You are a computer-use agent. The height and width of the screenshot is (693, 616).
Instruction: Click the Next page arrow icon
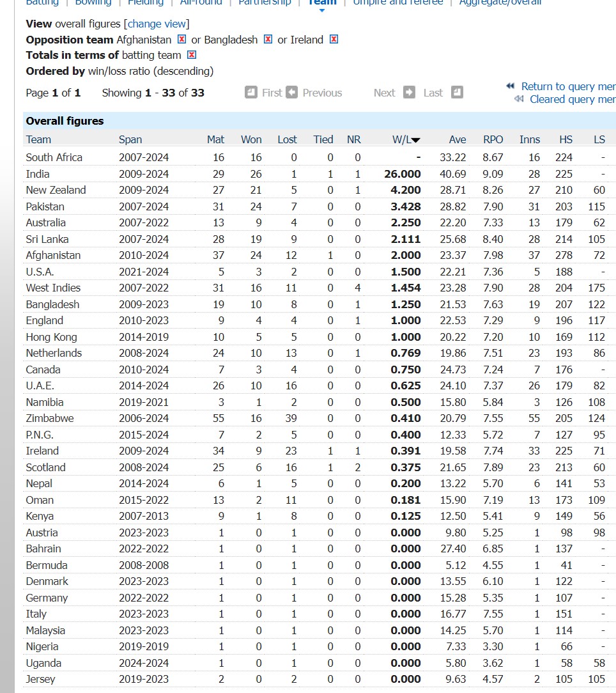pyautogui.click(x=409, y=92)
